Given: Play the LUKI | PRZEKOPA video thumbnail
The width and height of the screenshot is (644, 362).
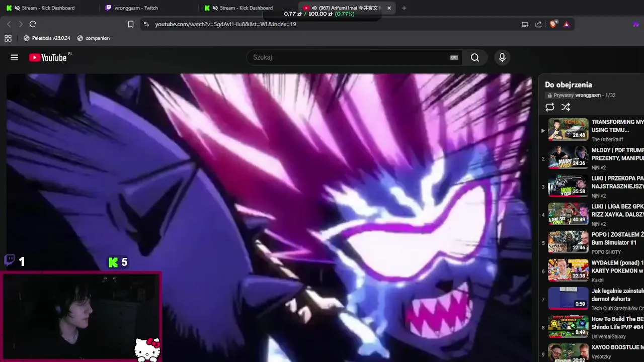Looking at the screenshot, I should pos(568,186).
